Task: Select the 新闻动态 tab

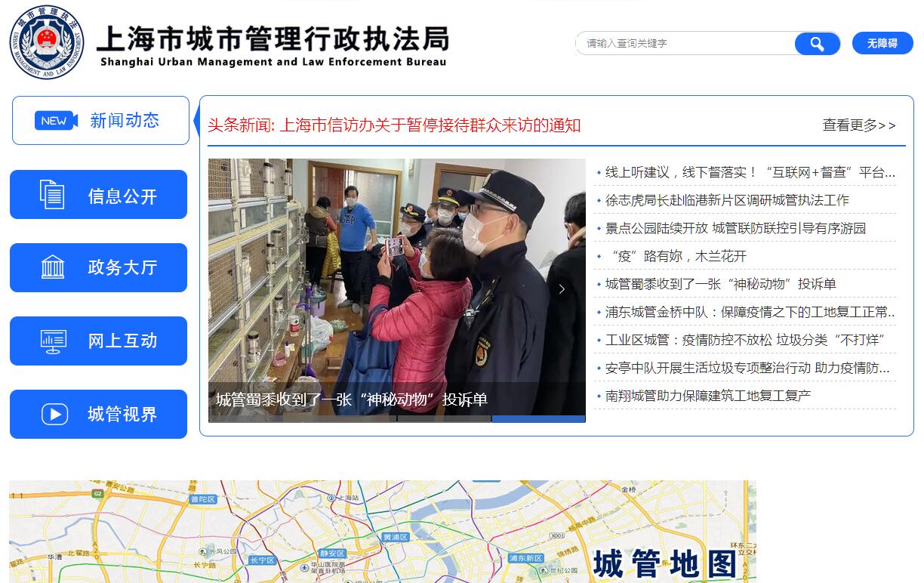Action: pos(100,121)
